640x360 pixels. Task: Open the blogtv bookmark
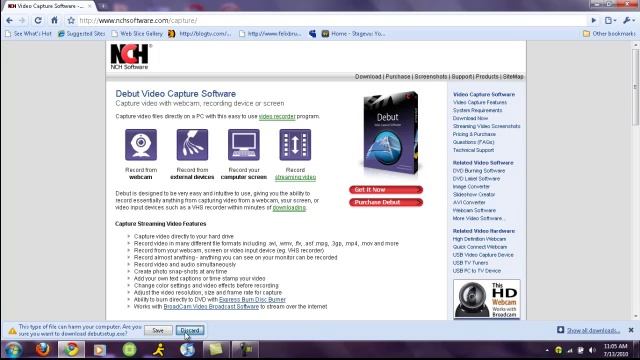point(200,34)
